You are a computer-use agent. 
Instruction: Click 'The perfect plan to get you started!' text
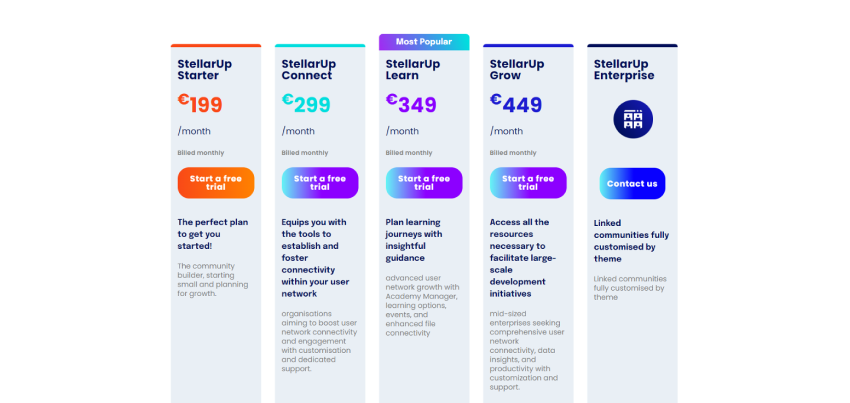click(x=213, y=233)
